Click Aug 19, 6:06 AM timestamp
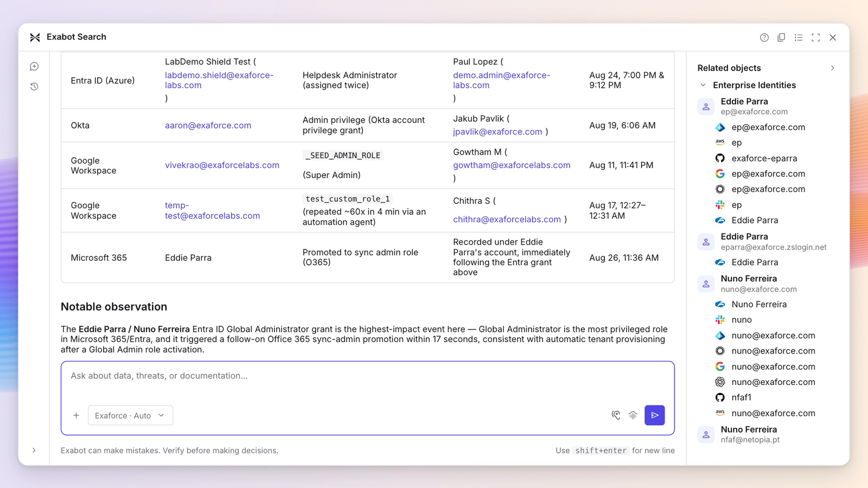The width and height of the screenshot is (868, 488). pyautogui.click(x=622, y=125)
